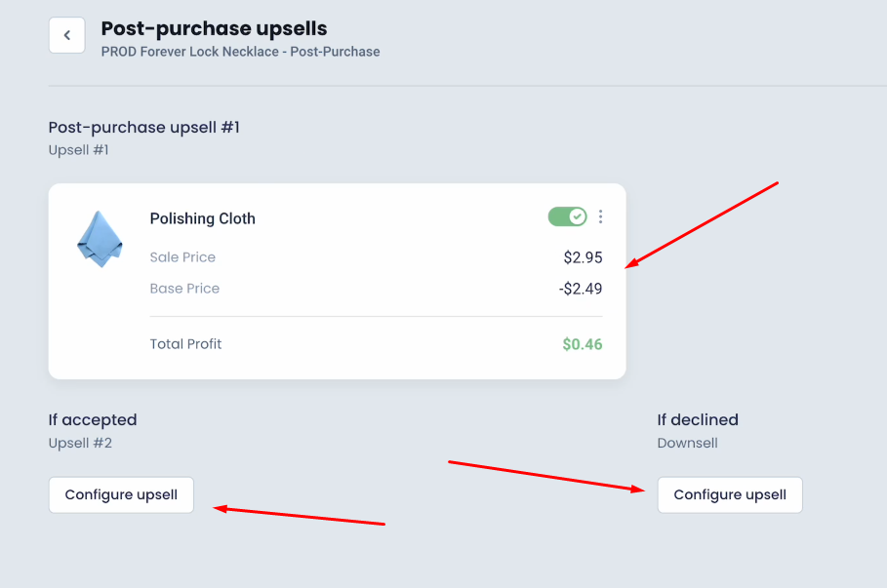Click the If declined heading
The height and width of the screenshot is (588, 887).
pos(698,420)
